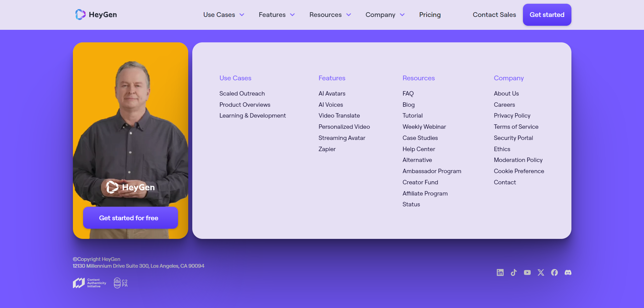Open Personalized Video footer link
The height and width of the screenshot is (308, 644).
344,127
